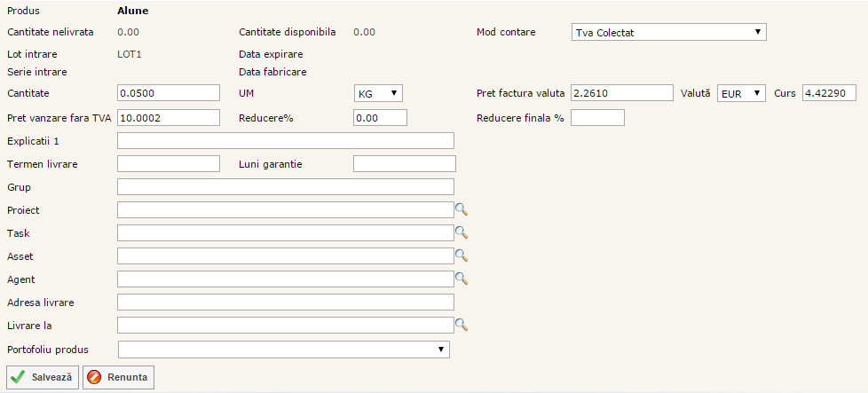Open the Valută currency dropdown
This screenshot has height=393, width=868.
click(740, 93)
